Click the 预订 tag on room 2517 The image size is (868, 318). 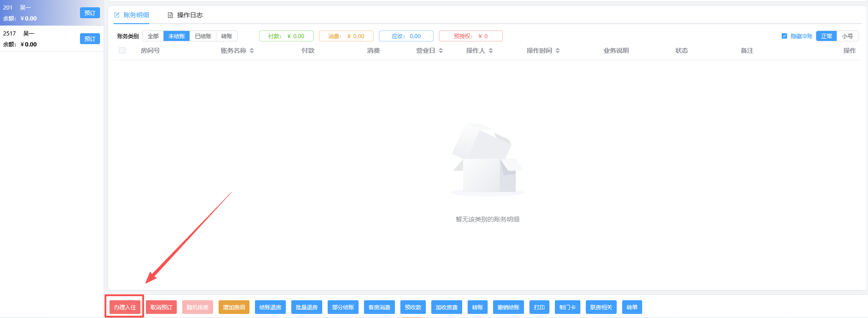90,39
